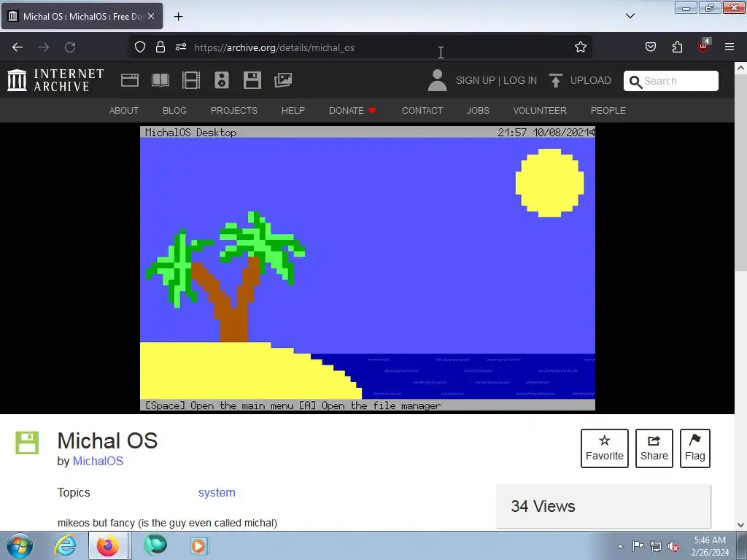This screenshot has height=560, width=747.
Task: Open the Images icon in Archive navbar
Action: (x=283, y=80)
